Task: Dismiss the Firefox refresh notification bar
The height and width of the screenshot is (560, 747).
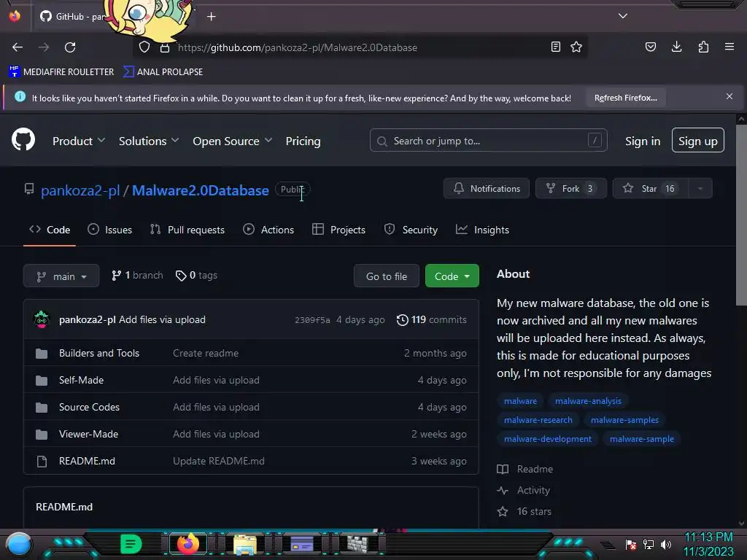Action: [729, 97]
